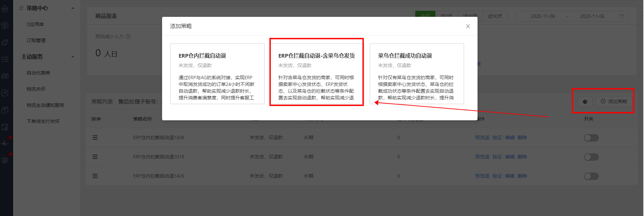Click the calendar icon in date range
The height and width of the screenshot is (216, 644).
tap(622, 16)
